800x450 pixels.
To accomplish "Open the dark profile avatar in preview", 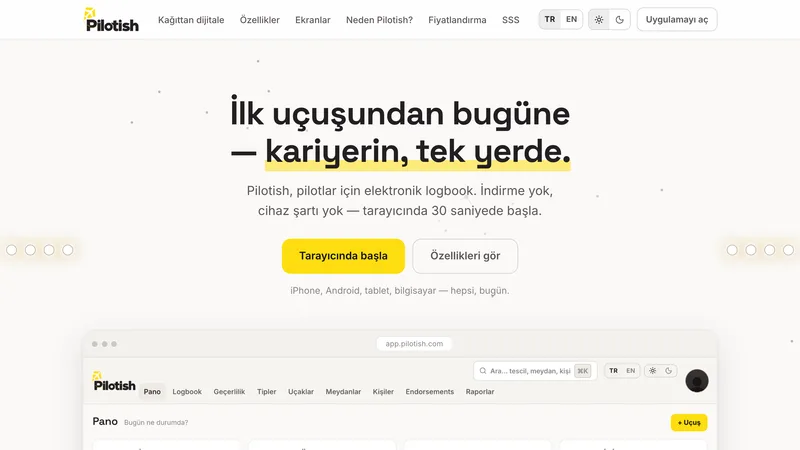I will click(x=697, y=381).
